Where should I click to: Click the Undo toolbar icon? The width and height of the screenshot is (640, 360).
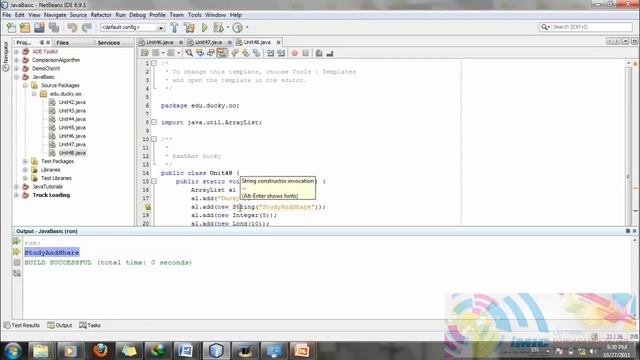tap(72, 27)
